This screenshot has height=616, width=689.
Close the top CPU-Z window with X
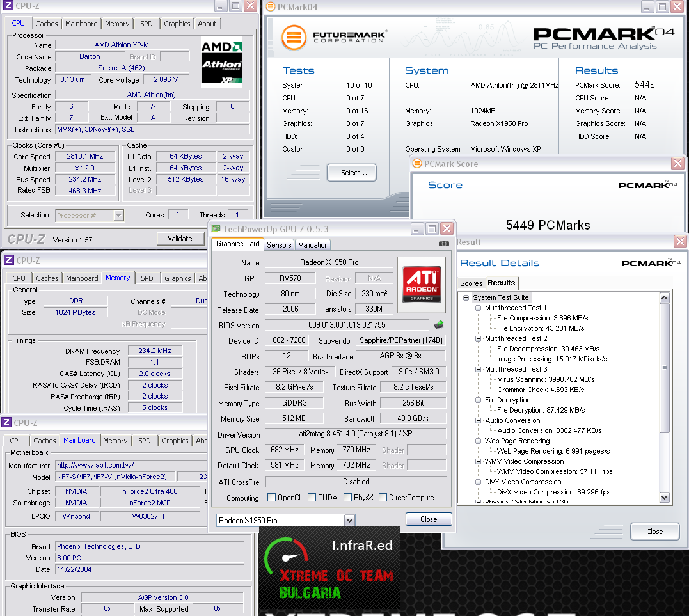[251, 6]
